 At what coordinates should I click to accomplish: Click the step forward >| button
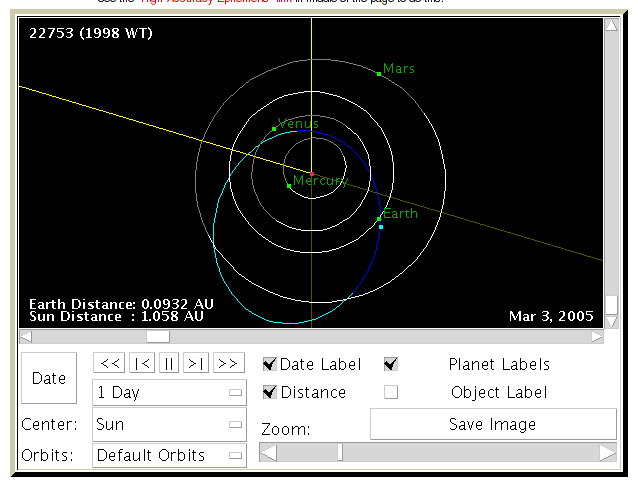pyautogui.click(x=196, y=363)
